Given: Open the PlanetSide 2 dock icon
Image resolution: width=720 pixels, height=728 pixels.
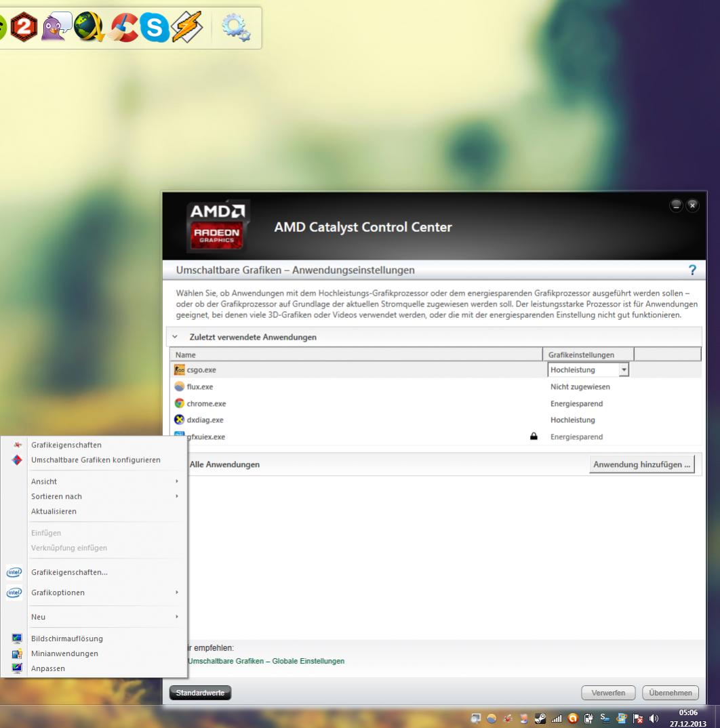Looking at the screenshot, I should click(23, 27).
